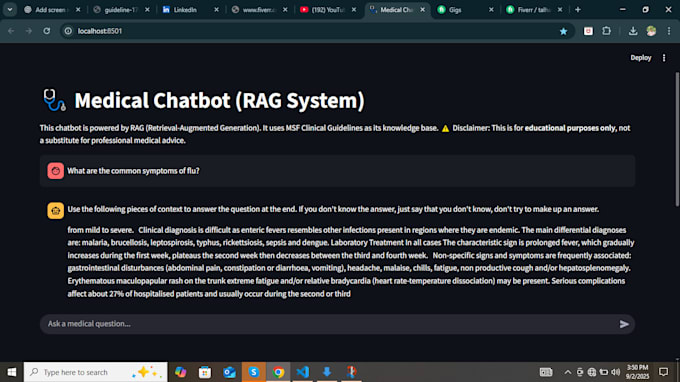Click the Type here to search box
680x382 pixels.
95,372
